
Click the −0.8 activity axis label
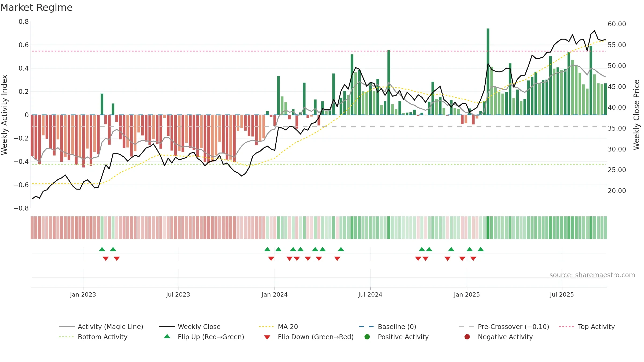click(21, 208)
